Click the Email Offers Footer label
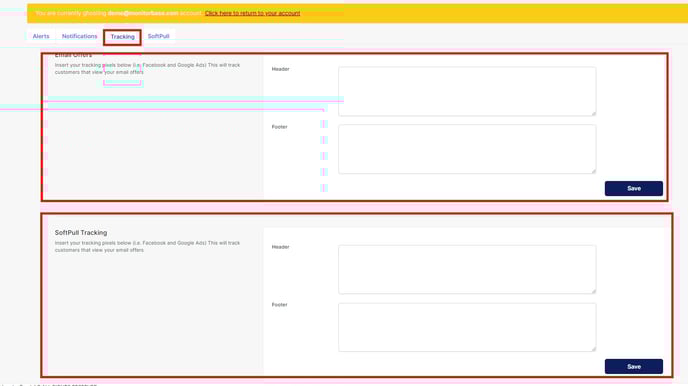This screenshot has width=688, height=386. pyautogui.click(x=280, y=127)
